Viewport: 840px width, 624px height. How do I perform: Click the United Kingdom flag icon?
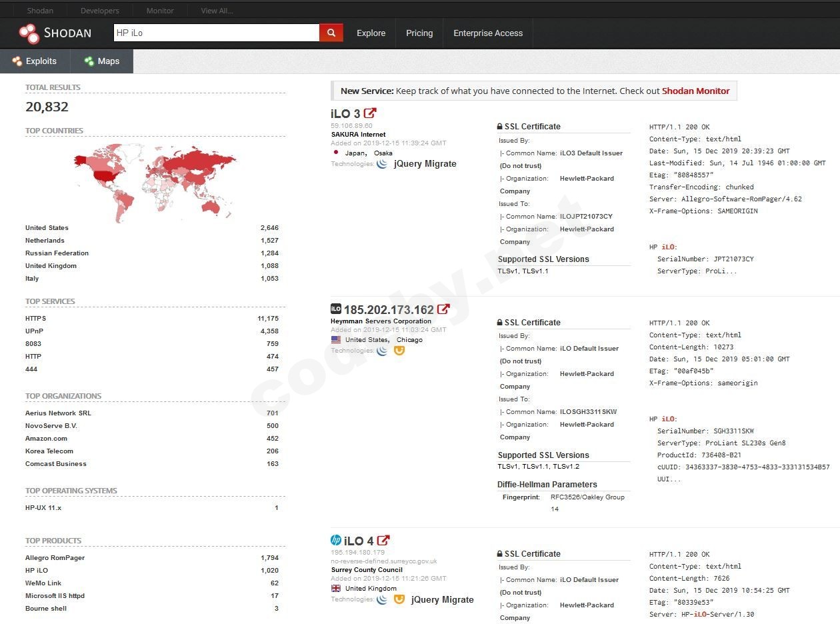(x=336, y=589)
